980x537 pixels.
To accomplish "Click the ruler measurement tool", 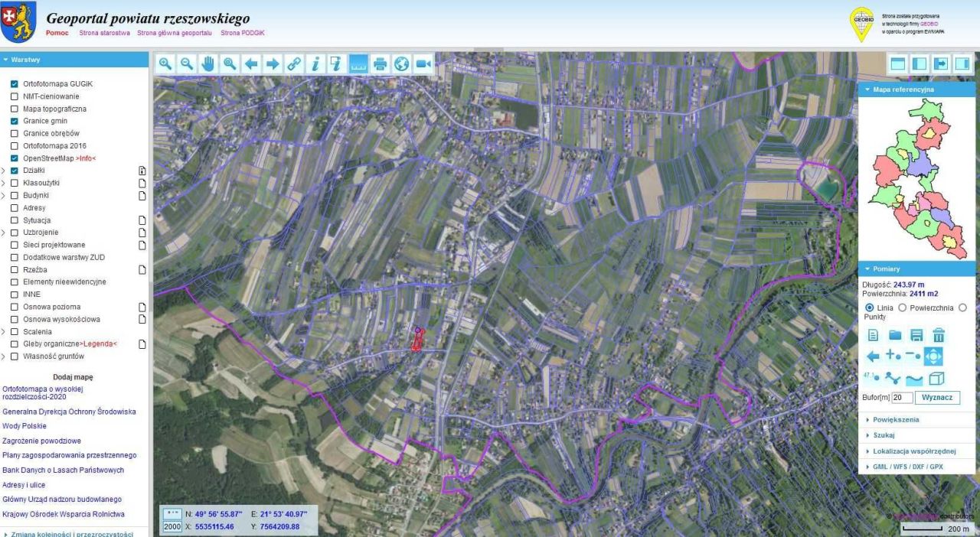I will [x=358, y=64].
